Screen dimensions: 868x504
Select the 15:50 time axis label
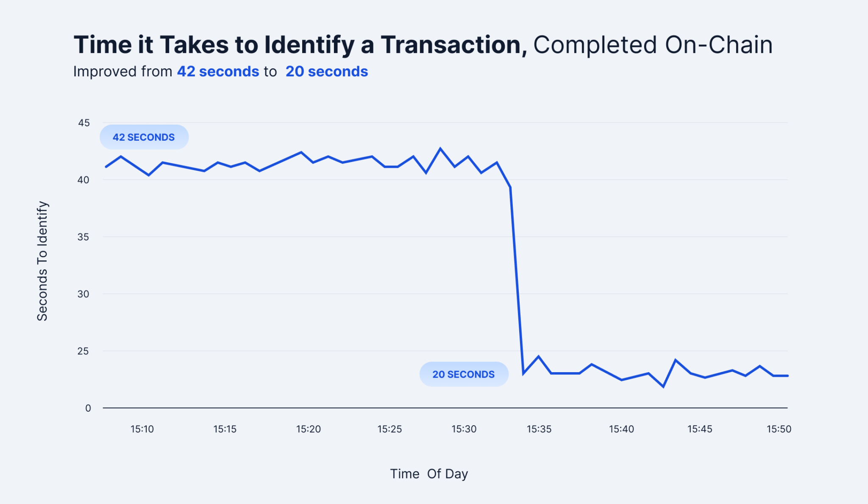coord(779,429)
